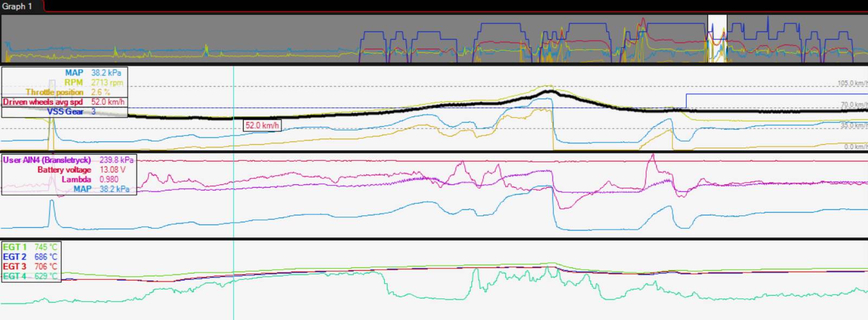Select the Driven wheels avg spd channel

43,102
